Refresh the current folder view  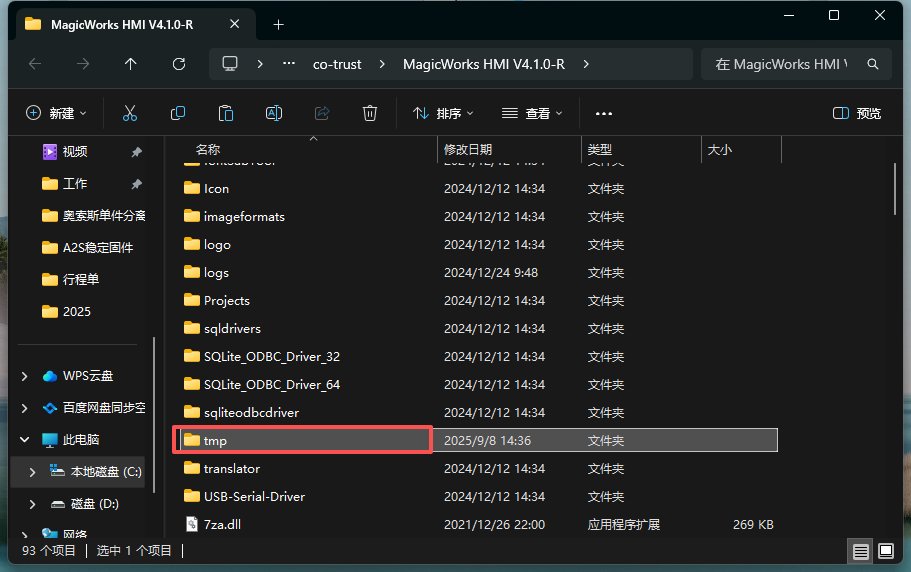tap(179, 64)
